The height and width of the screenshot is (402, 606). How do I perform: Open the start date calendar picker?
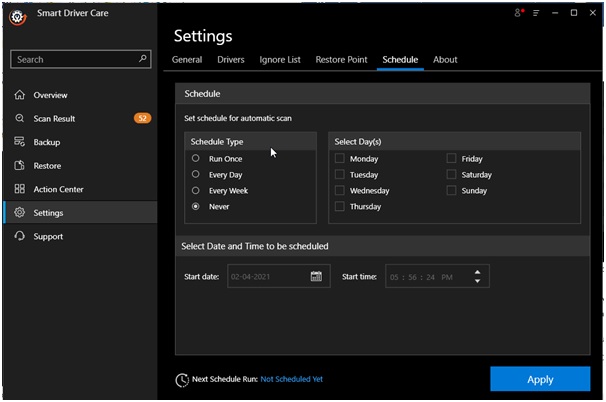pyautogui.click(x=316, y=277)
